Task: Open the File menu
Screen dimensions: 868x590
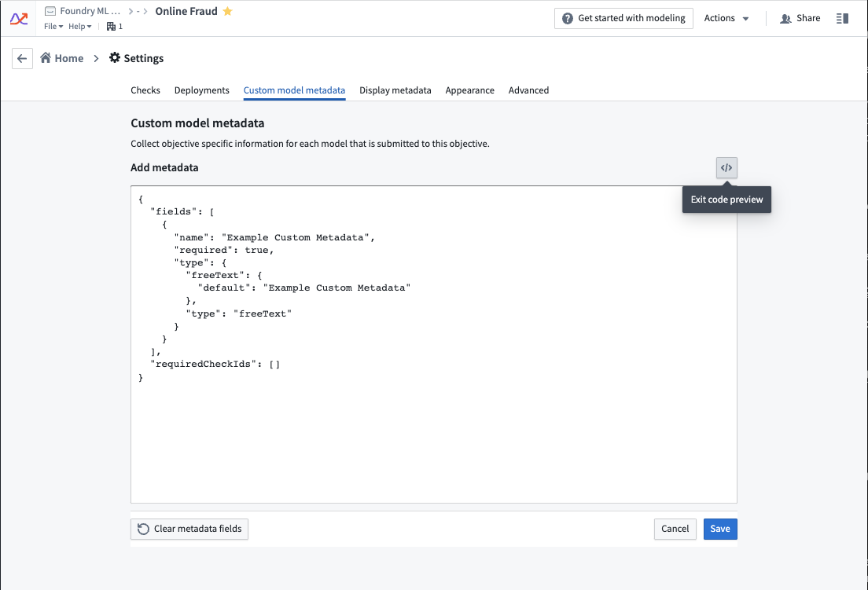Action: pos(53,26)
